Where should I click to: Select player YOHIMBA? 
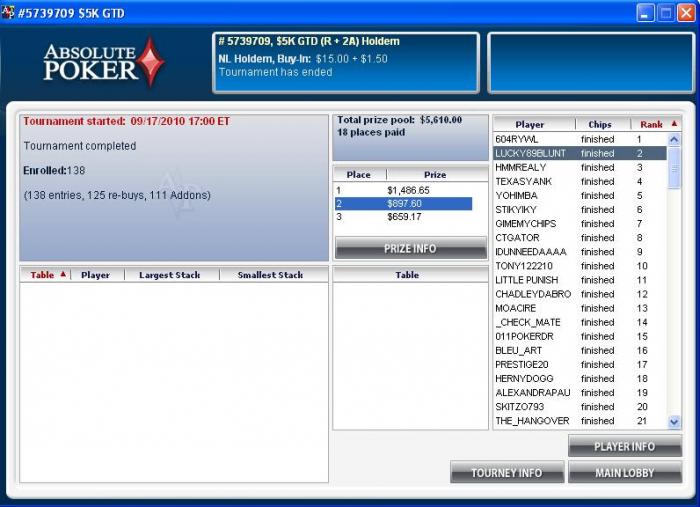580,195
